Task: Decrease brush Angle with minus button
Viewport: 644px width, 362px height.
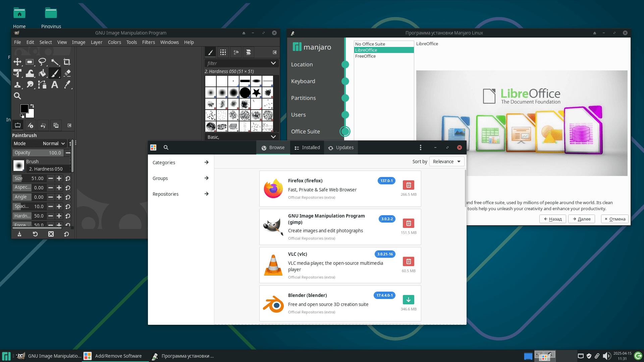Action: pyautogui.click(x=50, y=197)
